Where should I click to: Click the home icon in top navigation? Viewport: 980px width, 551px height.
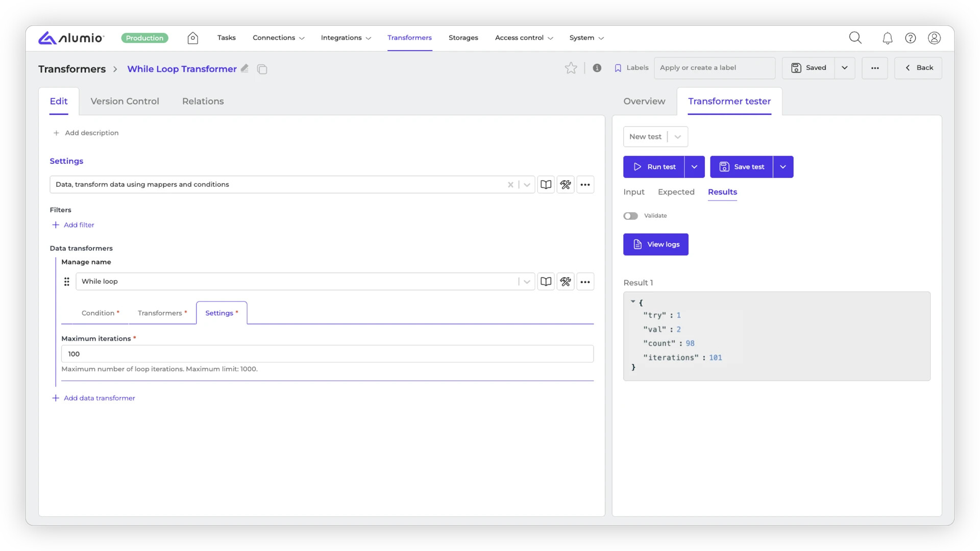pyautogui.click(x=192, y=38)
